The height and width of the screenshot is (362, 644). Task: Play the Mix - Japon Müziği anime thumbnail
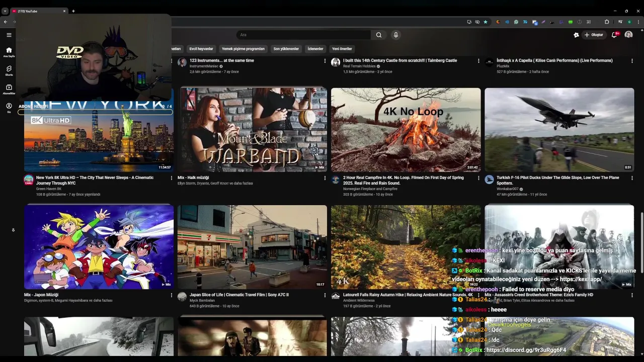(x=99, y=247)
